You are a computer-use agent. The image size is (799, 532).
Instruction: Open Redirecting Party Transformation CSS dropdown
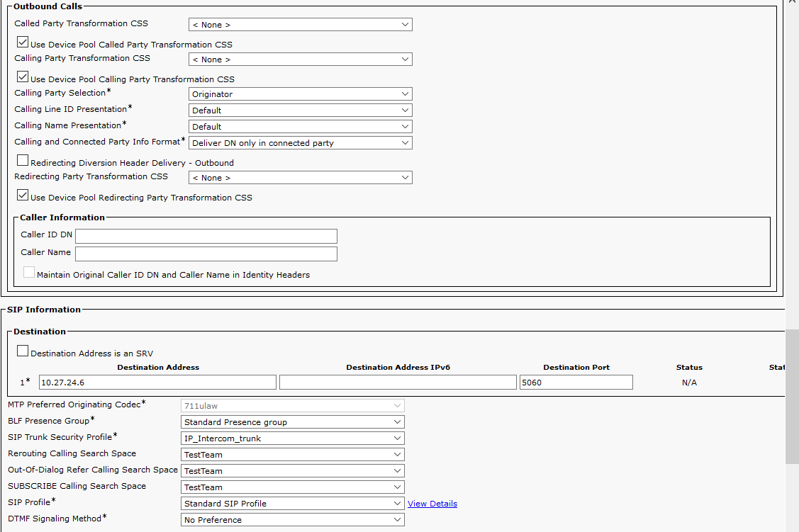click(300, 178)
